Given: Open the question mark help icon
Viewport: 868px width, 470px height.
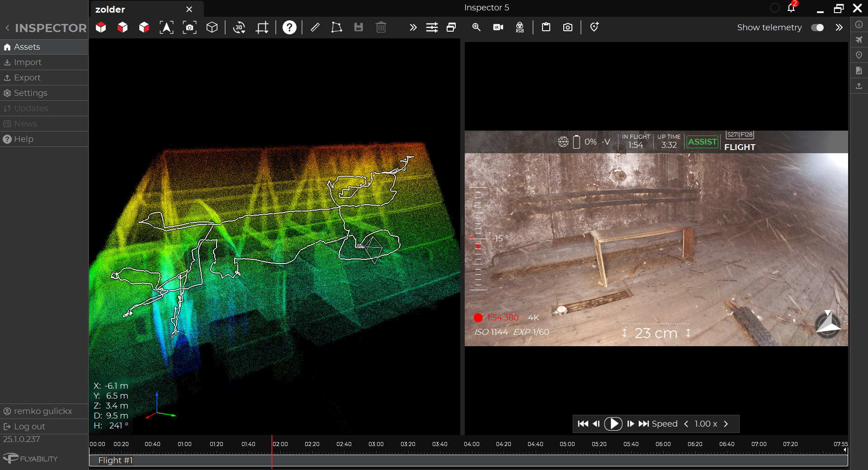Looking at the screenshot, I should coord(289,28).
